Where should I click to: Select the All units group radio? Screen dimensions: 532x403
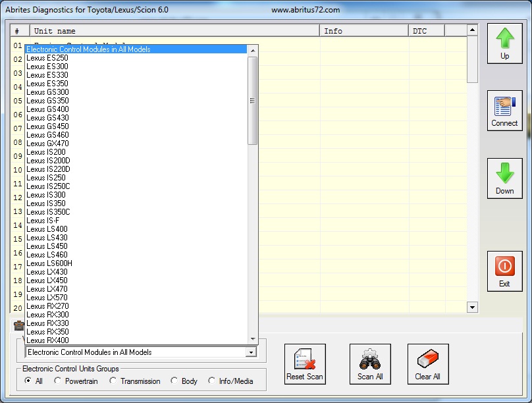point(28,381)
